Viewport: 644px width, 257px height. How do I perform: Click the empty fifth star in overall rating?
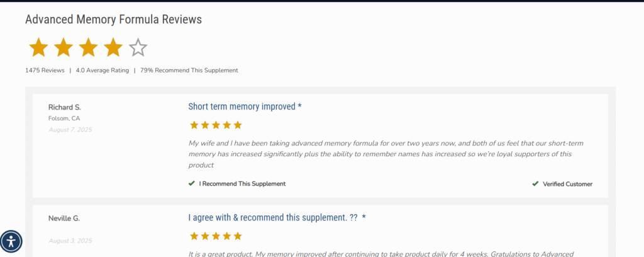tap(138, 48)
